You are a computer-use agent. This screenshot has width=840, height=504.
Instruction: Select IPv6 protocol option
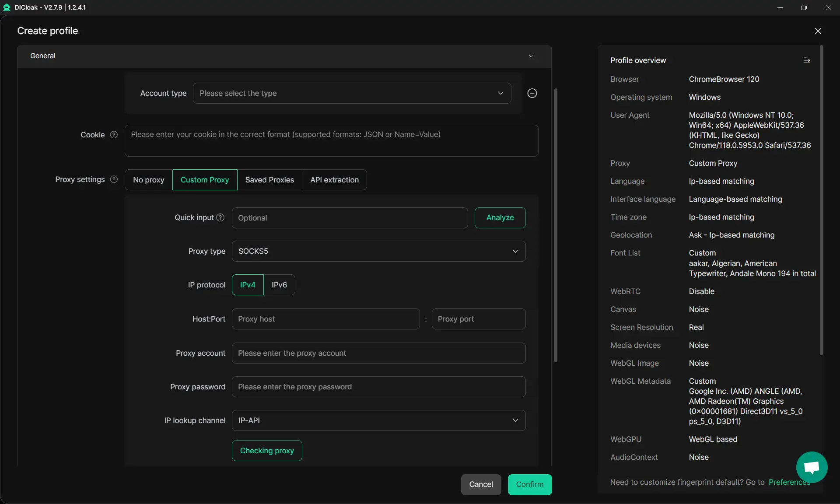click(279, 285)
